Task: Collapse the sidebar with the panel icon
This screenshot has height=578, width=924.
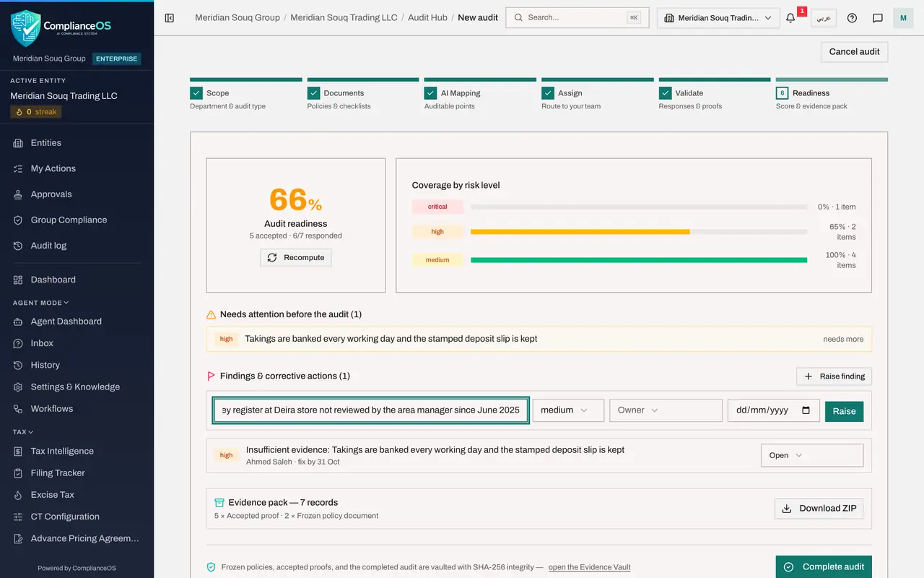Action: point(170,17)
